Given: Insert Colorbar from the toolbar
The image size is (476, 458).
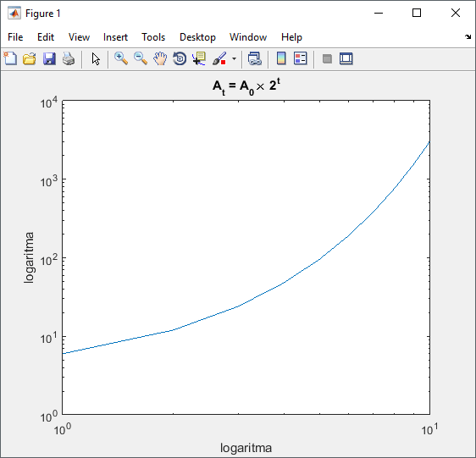Looking at the screenshot, I should click(281, 58).
